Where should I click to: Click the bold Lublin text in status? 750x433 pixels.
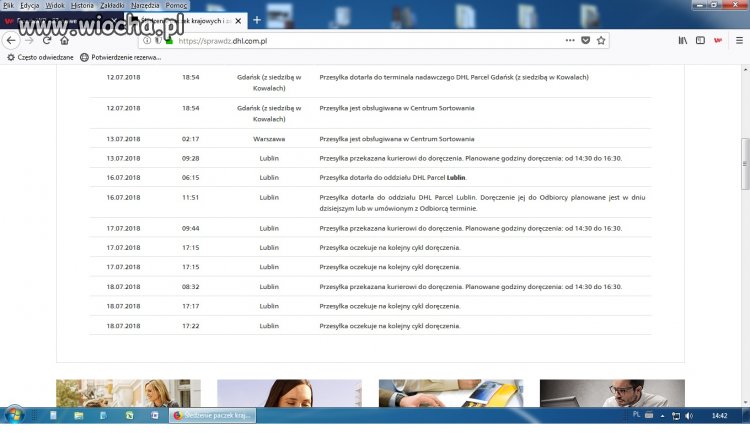(x=456, y=178)
